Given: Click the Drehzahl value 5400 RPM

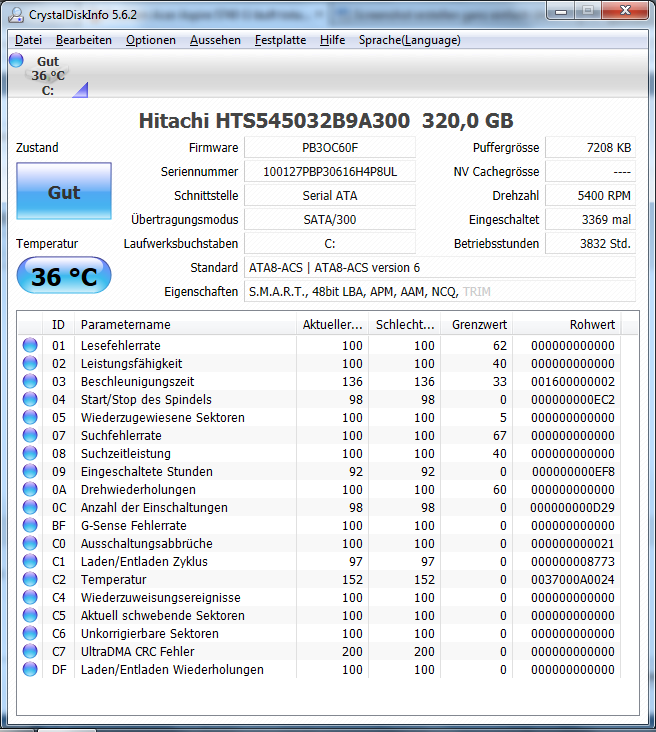Looking at the screenshot, I should [x=590, y=196].
